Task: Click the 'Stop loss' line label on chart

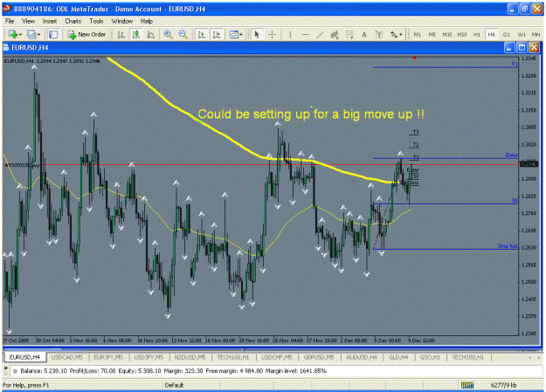Action: 508,246
